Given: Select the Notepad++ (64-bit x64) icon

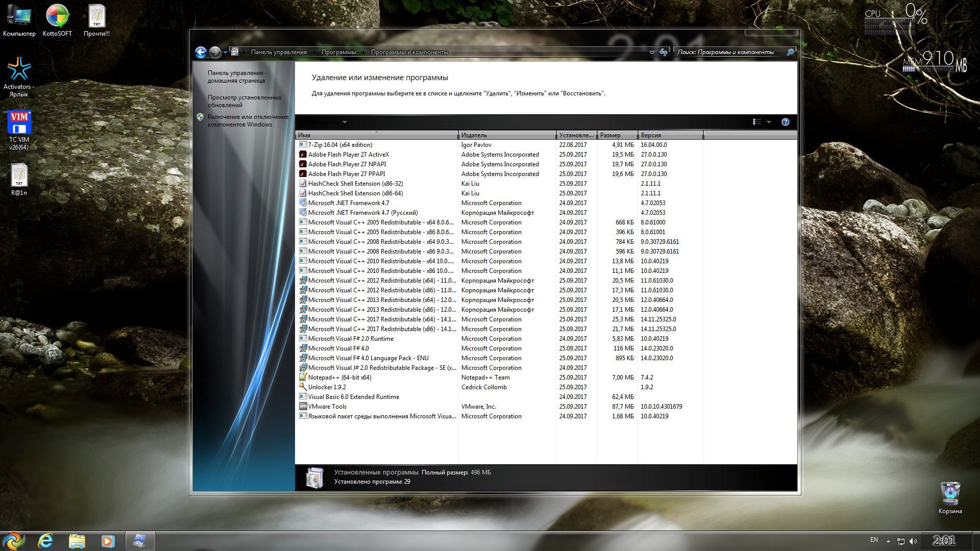Looking at the screenshot, I should click(x=303, y=378).
